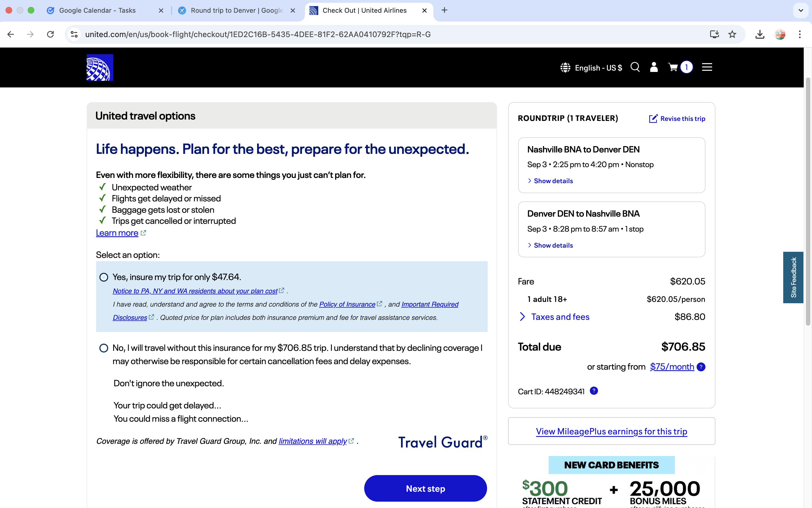This screenshot has width=812, height=508.
Task: Open limitations will apply link
Action: [x=313, y=441]
